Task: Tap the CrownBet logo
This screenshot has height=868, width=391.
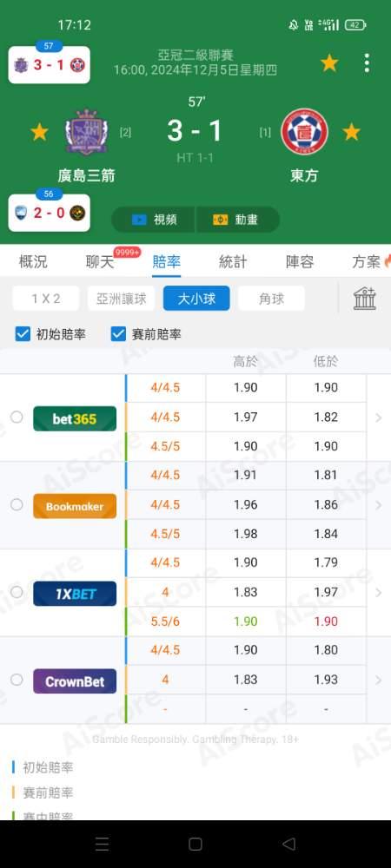Action: coord(75,681)
